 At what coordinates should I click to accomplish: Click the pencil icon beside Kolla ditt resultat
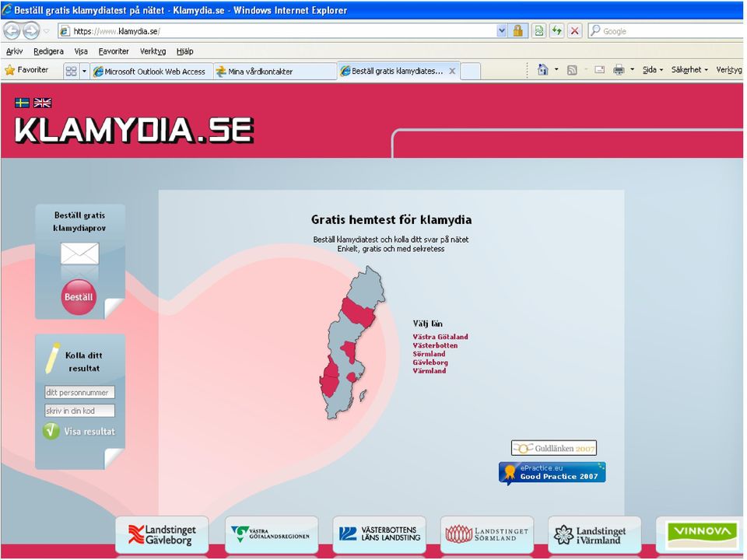click(52, 358)
